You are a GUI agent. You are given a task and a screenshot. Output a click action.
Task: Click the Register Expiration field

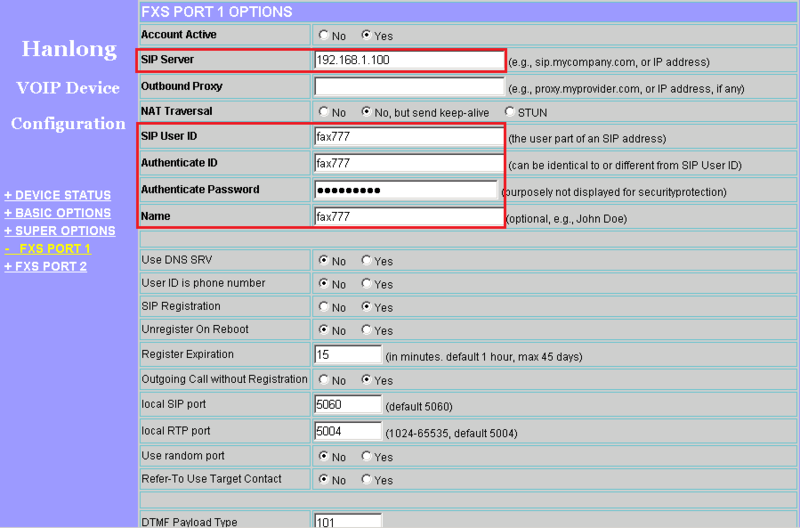pyautogui.click(x=348, y=355)
